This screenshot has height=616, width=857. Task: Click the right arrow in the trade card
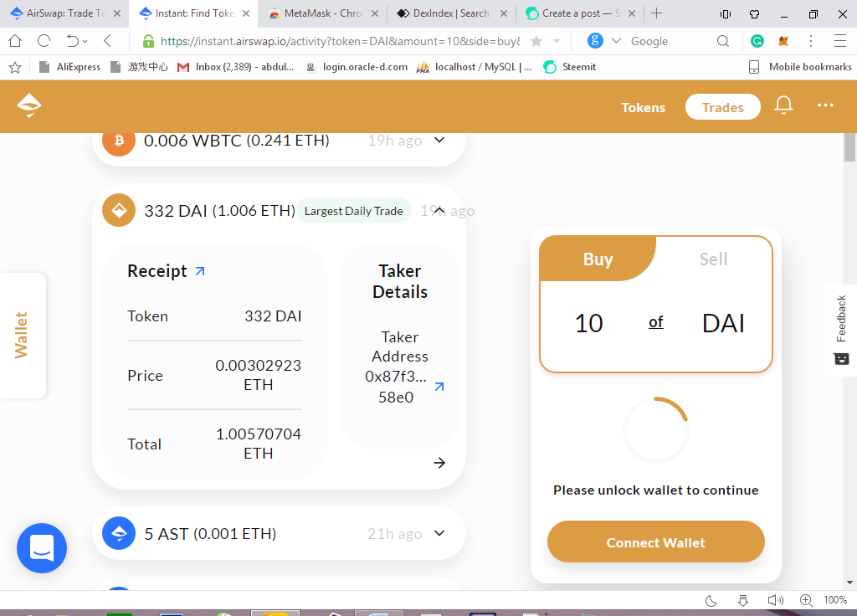[x=439, y=463]
